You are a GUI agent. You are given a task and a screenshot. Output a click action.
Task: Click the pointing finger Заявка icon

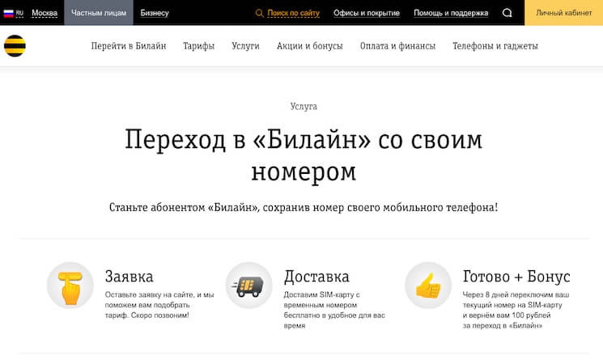click(x=70, y=286)
